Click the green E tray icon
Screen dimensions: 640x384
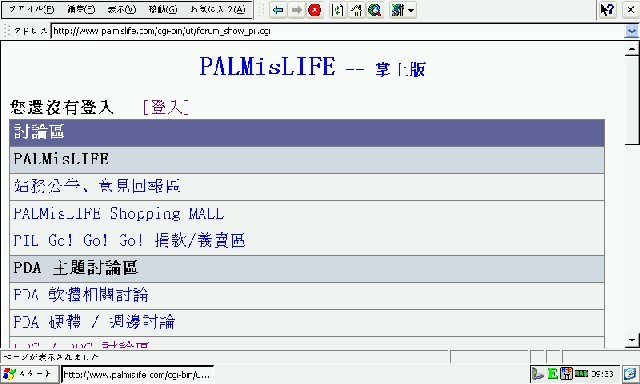pyautogui.click(x=553, y=373)
